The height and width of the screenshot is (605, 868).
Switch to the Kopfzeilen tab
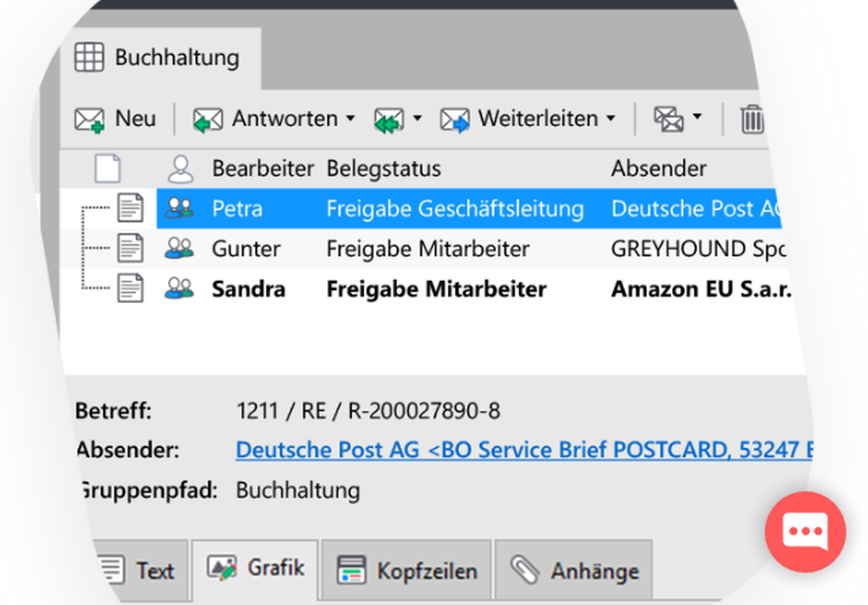coord(406,570)
